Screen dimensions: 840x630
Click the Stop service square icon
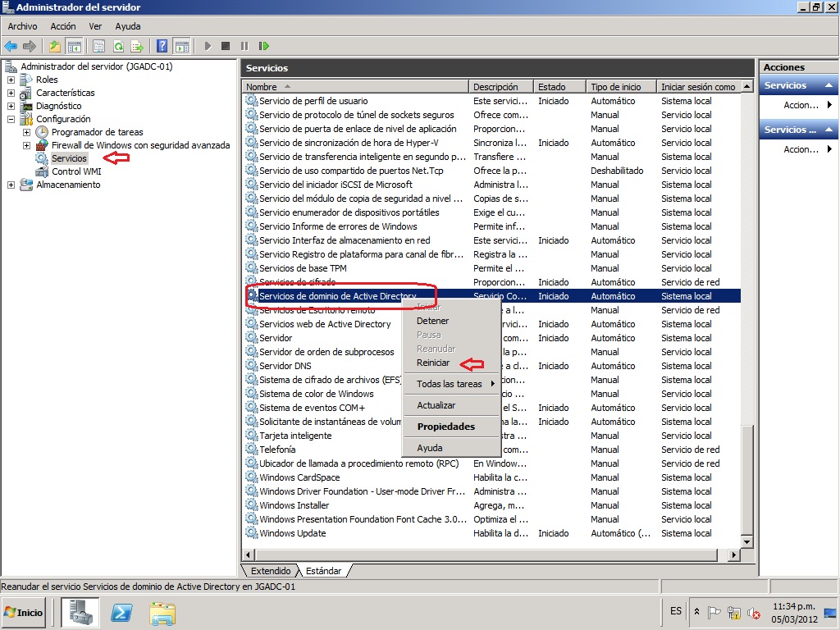226,46
